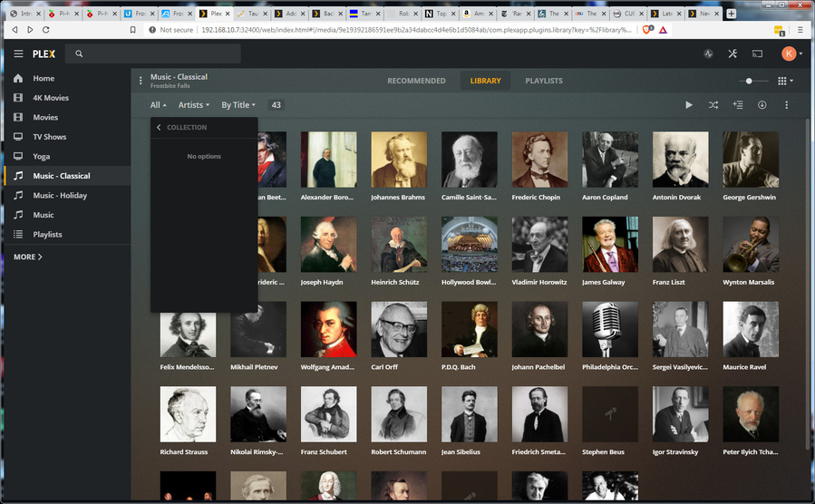Open the Activity pulse icon
Screen dimensions: 815x504
pyautogui.click(x=708, y=53)
